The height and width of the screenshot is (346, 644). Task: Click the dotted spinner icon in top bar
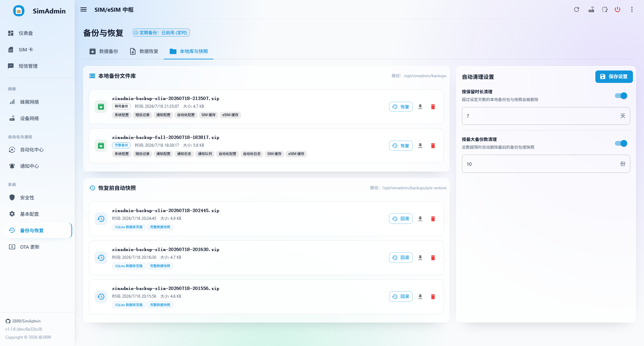[604, 9]
